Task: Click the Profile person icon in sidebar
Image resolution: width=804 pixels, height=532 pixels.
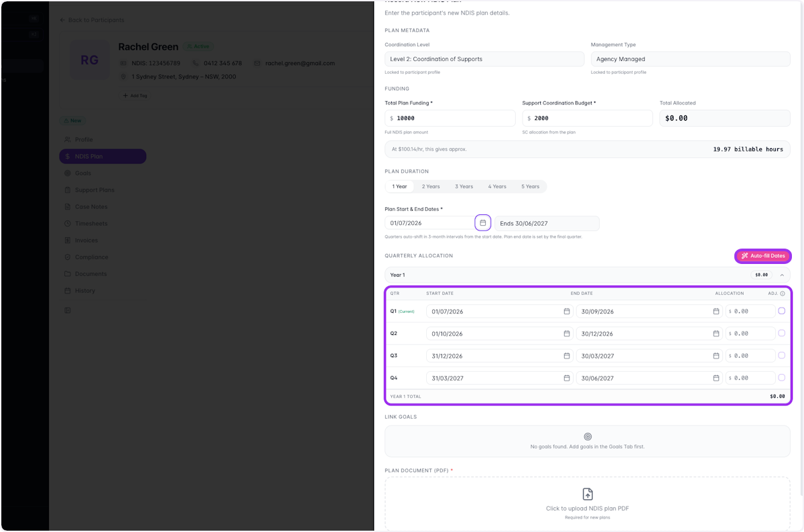Action: 68,139
